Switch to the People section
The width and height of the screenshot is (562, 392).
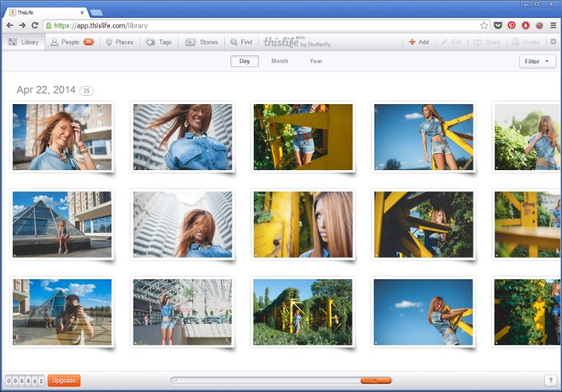point(72,42)
